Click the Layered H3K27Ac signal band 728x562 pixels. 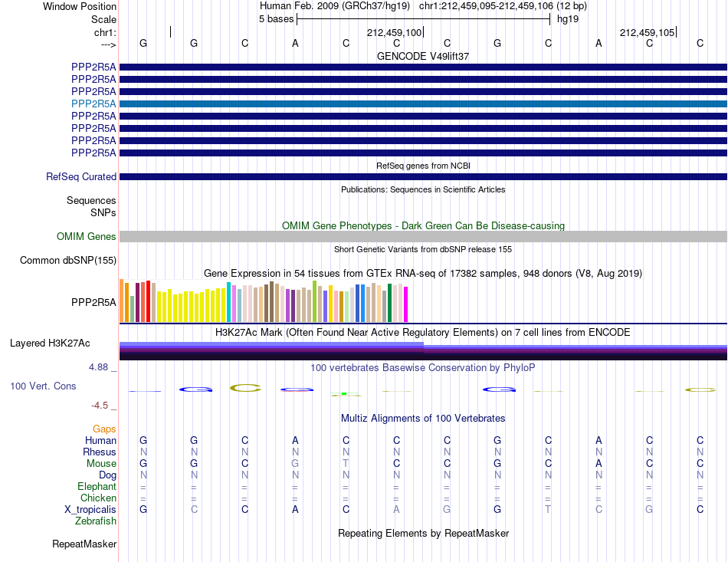coord(423,351)
